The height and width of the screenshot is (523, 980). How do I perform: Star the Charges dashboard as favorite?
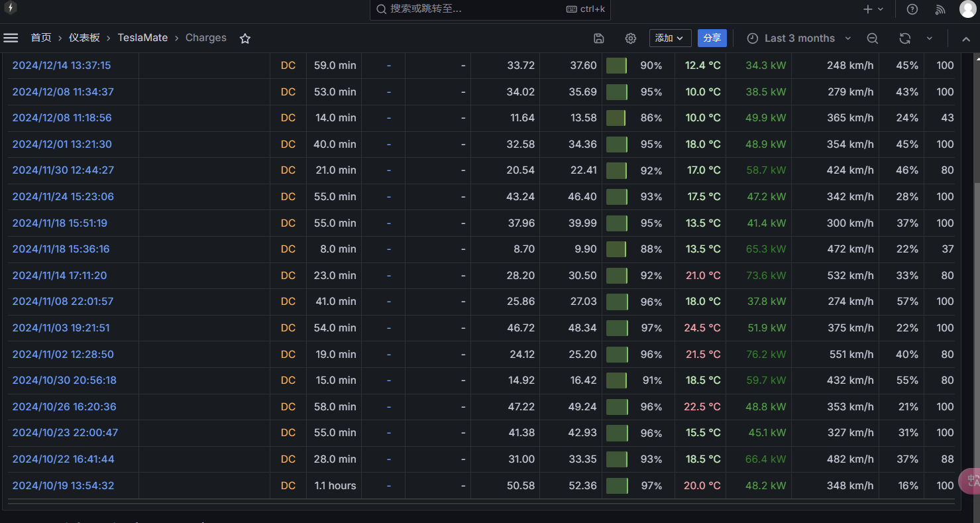[245, 38]
